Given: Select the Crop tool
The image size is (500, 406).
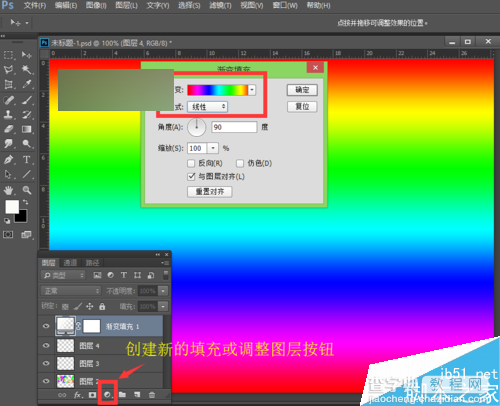Looking at the screenshot, I should tap(8, 85).
